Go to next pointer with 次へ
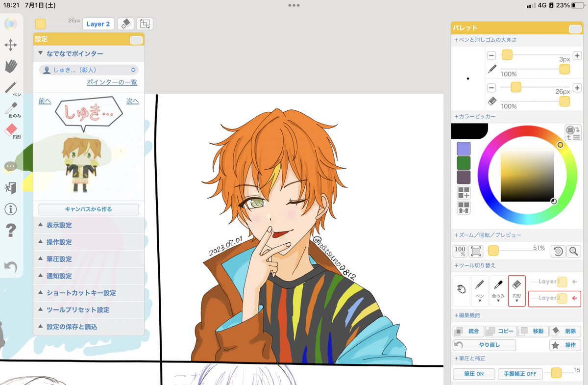This screenshot has width=588, height=385. click(133, 101)
